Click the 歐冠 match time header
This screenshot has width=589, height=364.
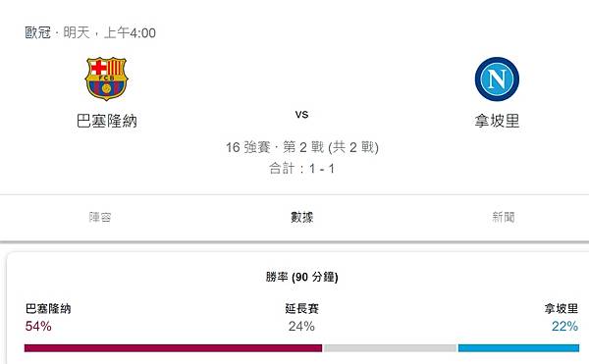(x=90, y=32)
